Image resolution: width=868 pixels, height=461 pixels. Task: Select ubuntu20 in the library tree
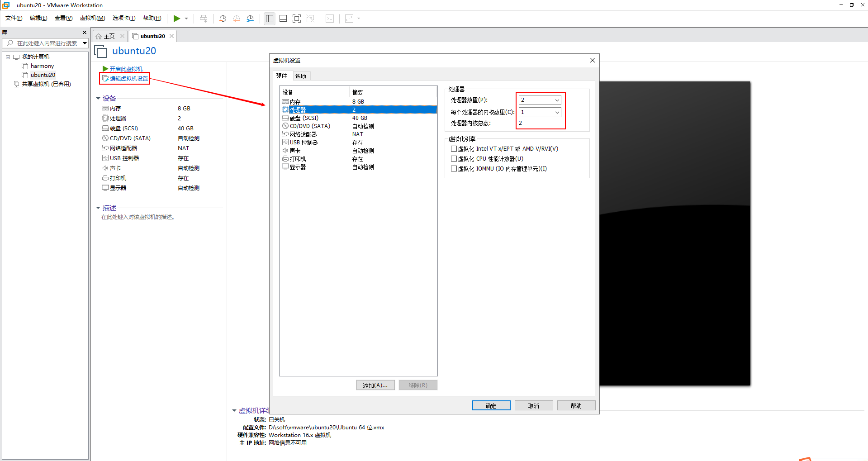(43, 75)
